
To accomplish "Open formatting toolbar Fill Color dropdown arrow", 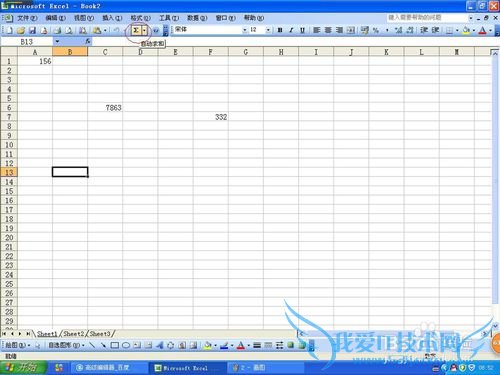I will [474, 30].
